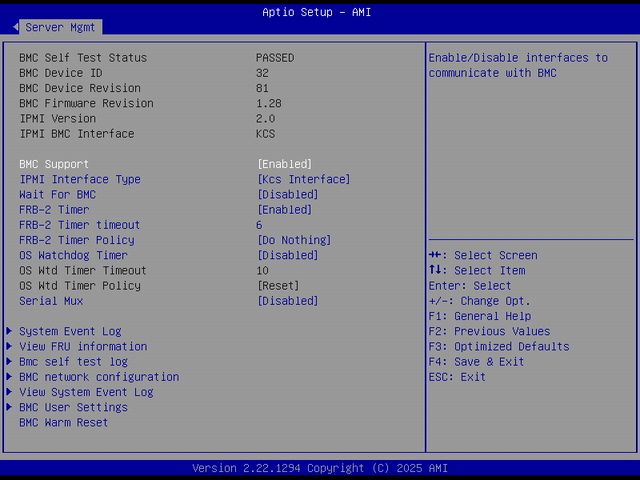Open BMC network configuration submenu

click(x=99, y=377)
